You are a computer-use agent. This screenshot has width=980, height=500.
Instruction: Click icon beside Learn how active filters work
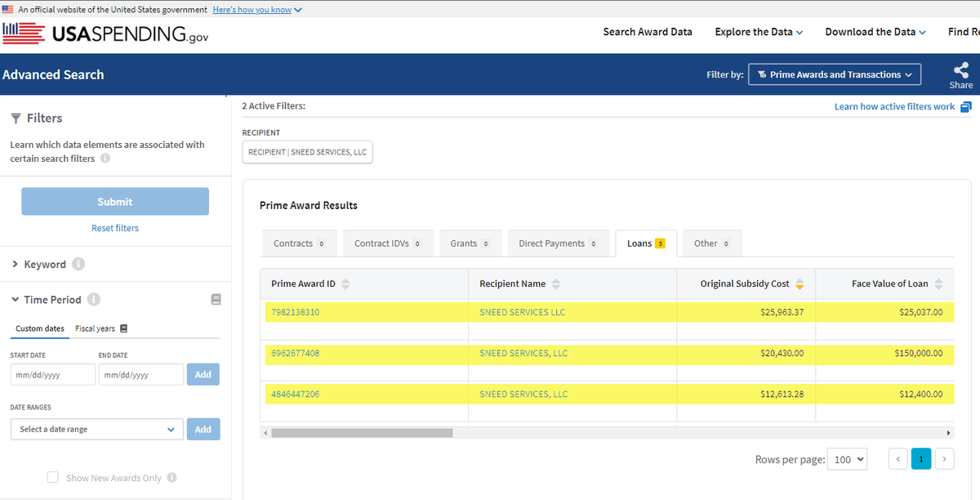coord(965,107)
